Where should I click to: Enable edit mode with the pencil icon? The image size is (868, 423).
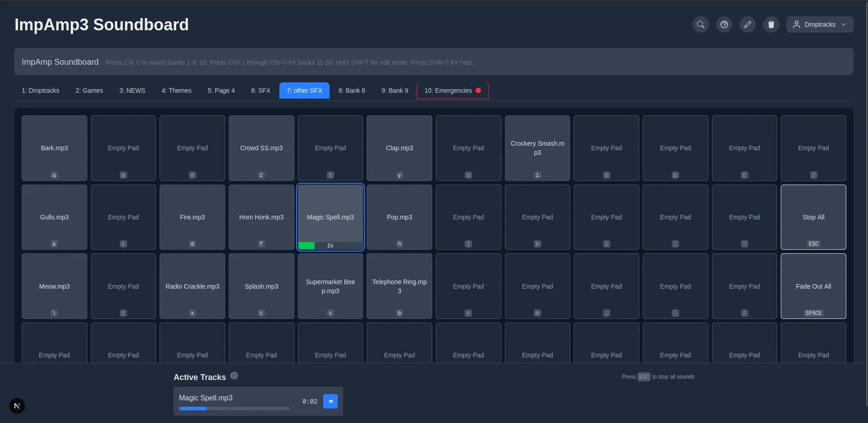point(747,24)
